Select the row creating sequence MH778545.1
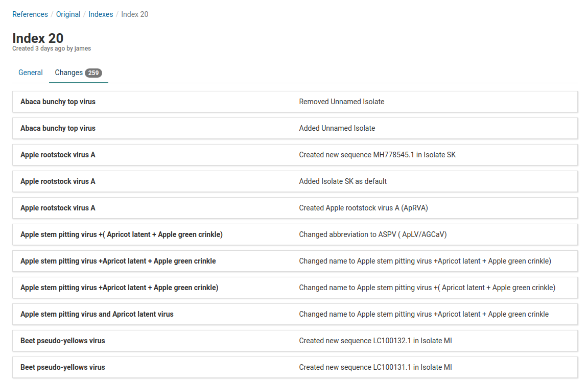The width and height of the screenshot is (588, 380). 295,155
